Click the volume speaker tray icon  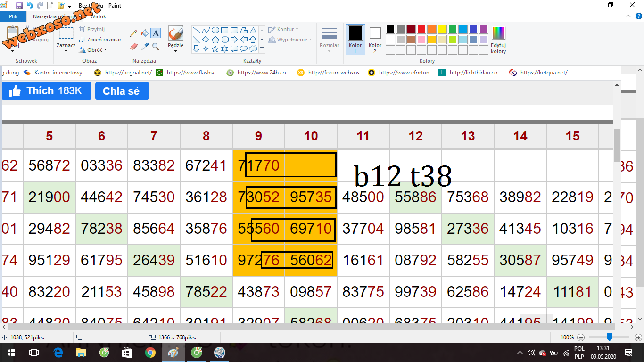532,353
